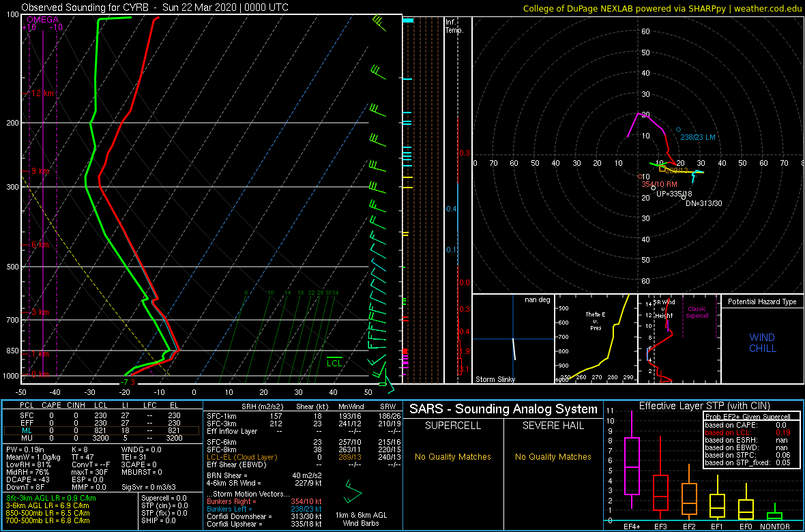Click the red 'based on LCL:' legend row

tap(749, 433)
